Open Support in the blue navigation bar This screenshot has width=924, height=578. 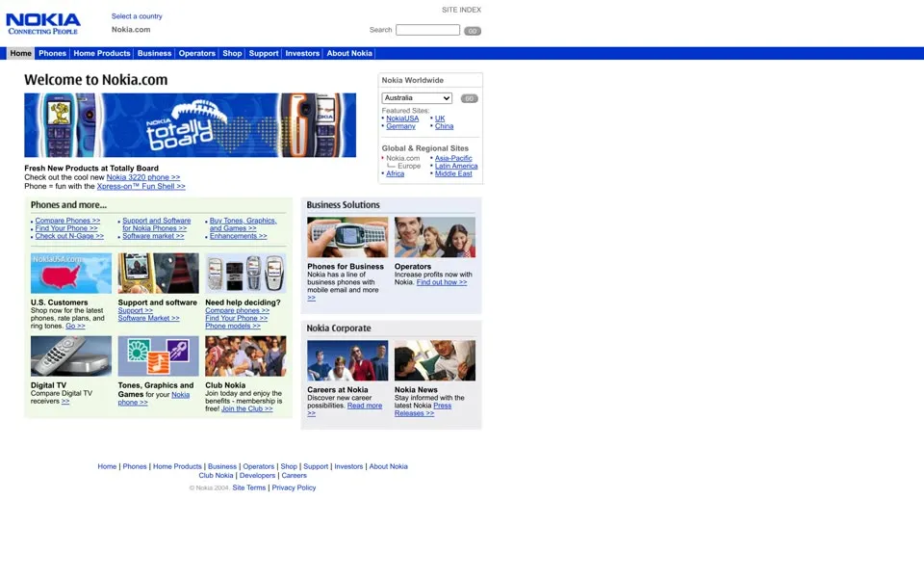click(x=264, y=53)
